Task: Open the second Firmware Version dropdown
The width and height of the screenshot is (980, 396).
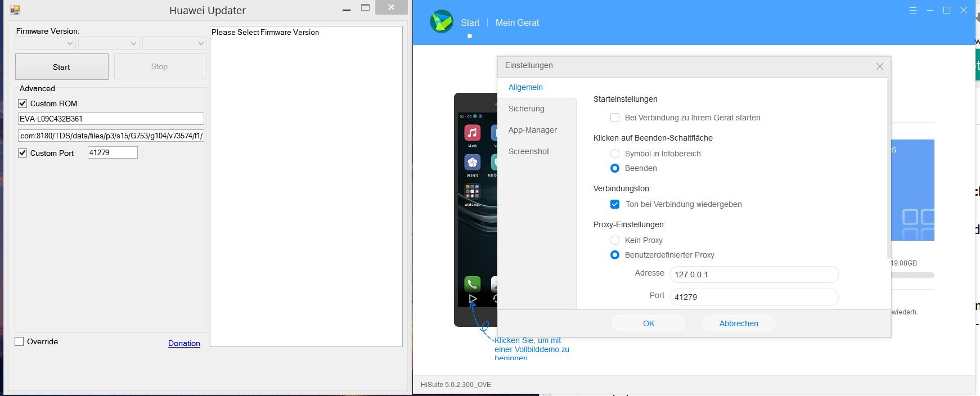Action: coord(109,43)
